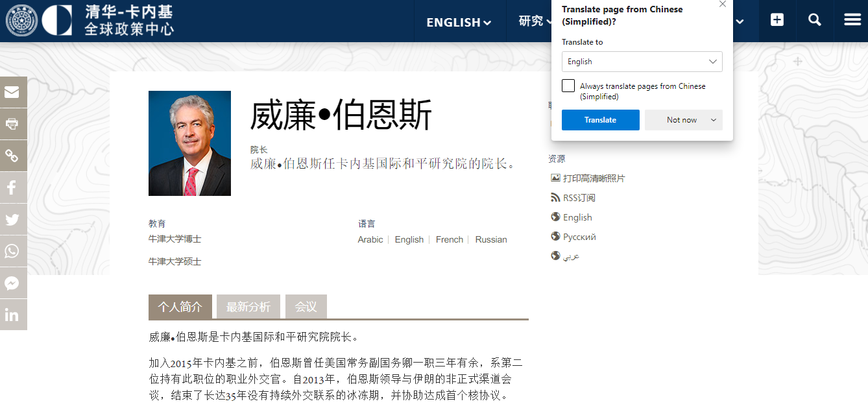This screenshot has height=408, width=868.
Task: Click Arabic in languages list
Action: (370, 239)
